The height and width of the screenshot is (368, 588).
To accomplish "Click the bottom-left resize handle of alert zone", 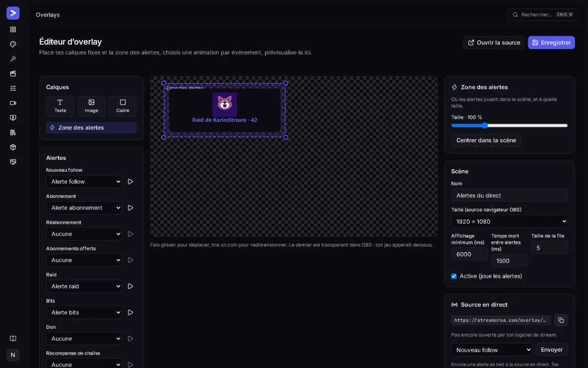I will pyautogui.click(x=164, y=137).
